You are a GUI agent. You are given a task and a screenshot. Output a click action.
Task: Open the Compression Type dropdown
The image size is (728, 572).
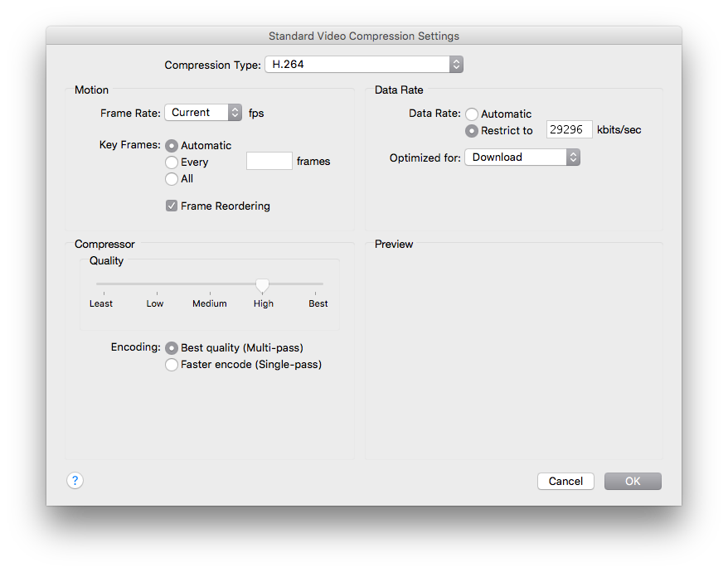click(x=364, y=64)
